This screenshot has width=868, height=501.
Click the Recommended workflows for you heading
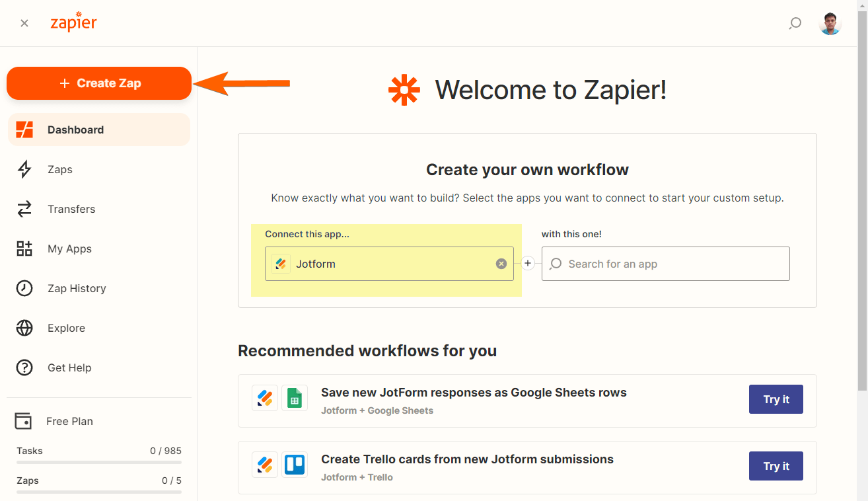coord(367,350)
